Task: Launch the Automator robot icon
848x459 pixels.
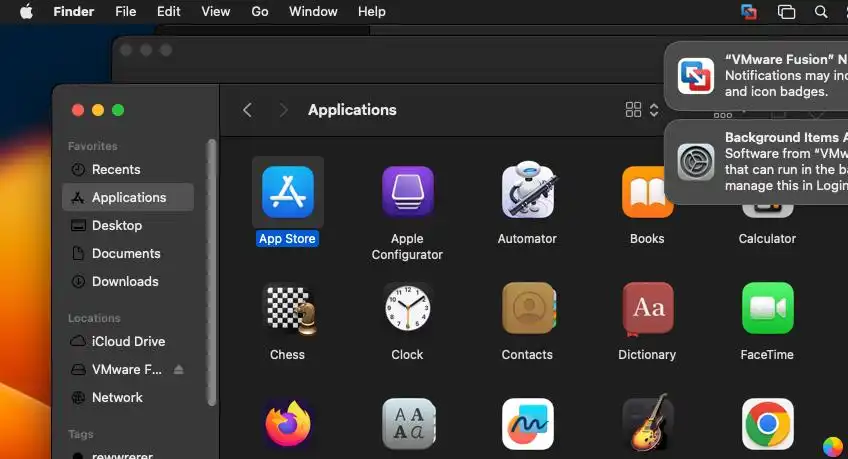Action: point(528,190)
